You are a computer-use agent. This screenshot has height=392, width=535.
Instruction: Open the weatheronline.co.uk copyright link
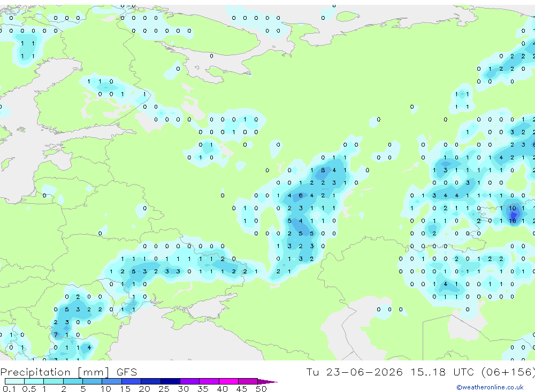tap(490, 387)
